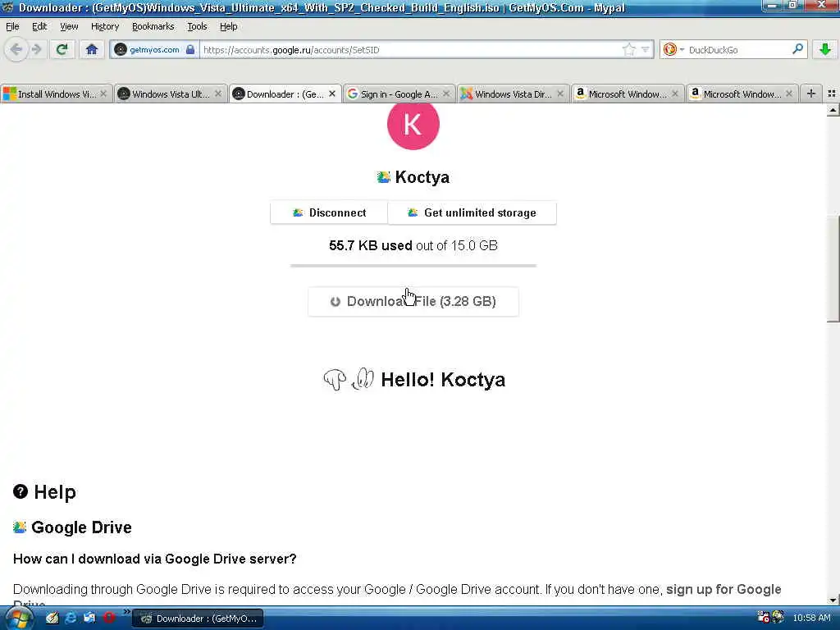Open the Edit menu
Image resolution: width=840 pixels, height=630 pixels.
coord(39,26)
